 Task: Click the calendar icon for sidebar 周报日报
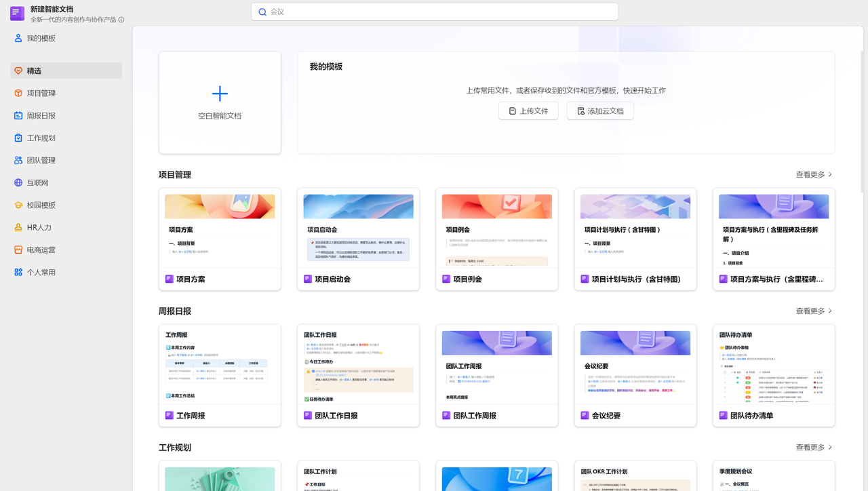[18, 115]
